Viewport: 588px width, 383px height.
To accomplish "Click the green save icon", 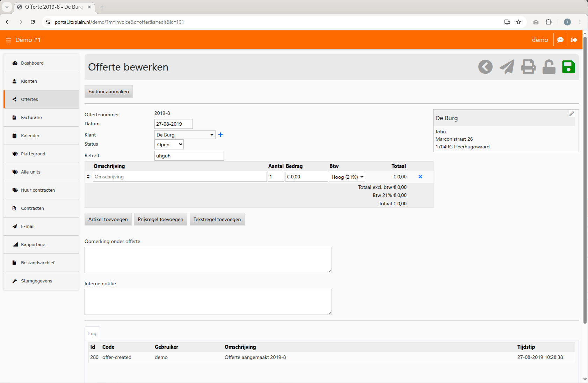I will [568, 67].
